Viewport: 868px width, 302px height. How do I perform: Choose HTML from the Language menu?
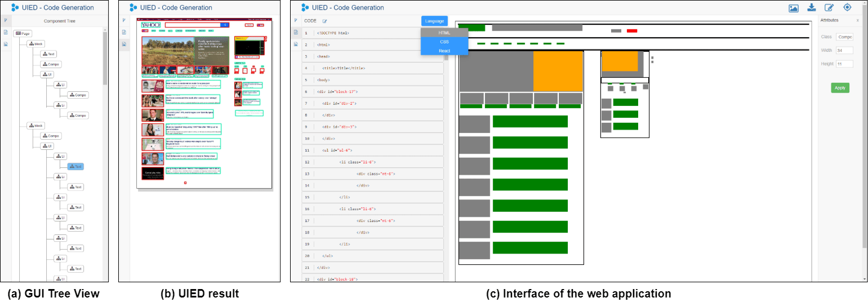pos(444,33)
